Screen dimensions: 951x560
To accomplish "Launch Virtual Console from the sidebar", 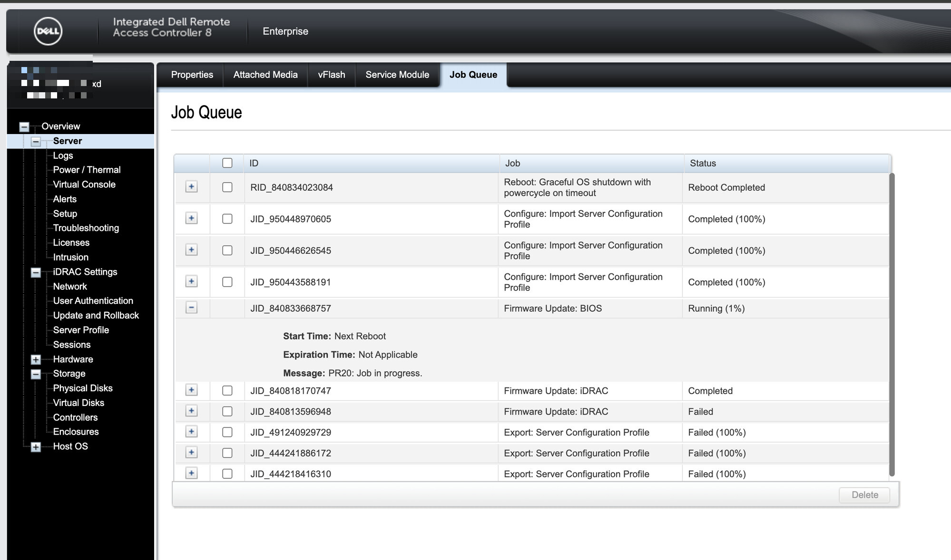I will pos(84,184).
